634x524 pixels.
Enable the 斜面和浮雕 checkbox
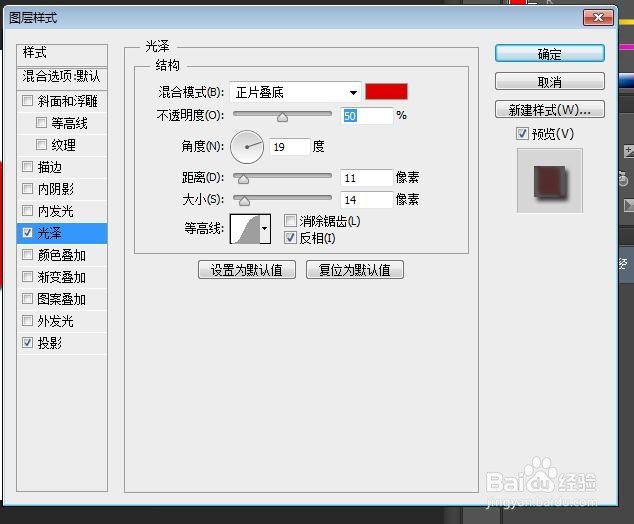point(27,100)
